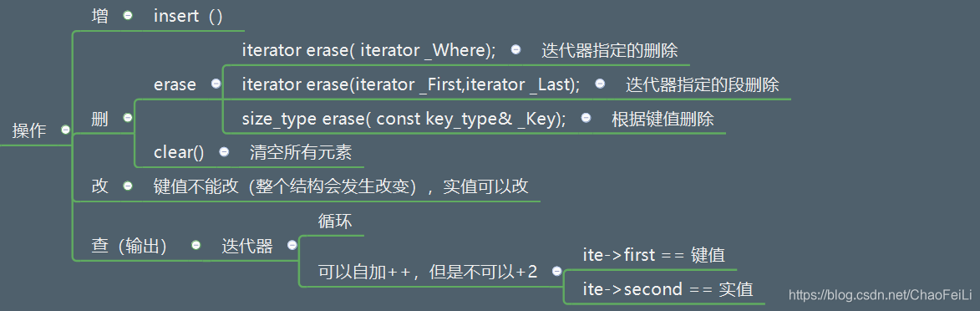Collapse the 改 node circle
The height and width of the screenshot is (311, 980).
128,186
